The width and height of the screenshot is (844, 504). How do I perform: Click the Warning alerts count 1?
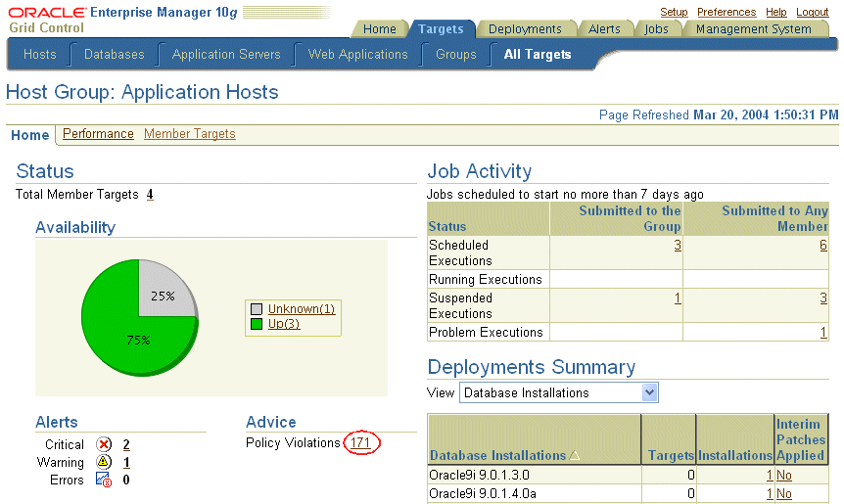126,462
